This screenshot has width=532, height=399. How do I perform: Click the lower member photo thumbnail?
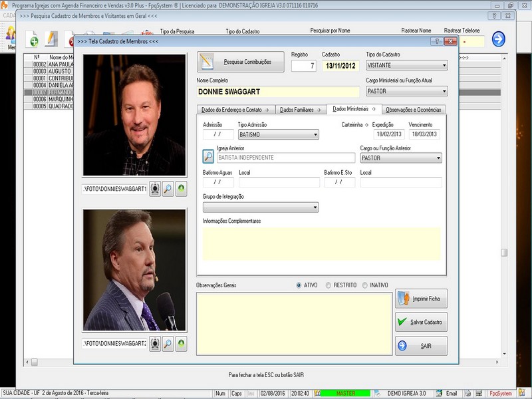point(134,270)
